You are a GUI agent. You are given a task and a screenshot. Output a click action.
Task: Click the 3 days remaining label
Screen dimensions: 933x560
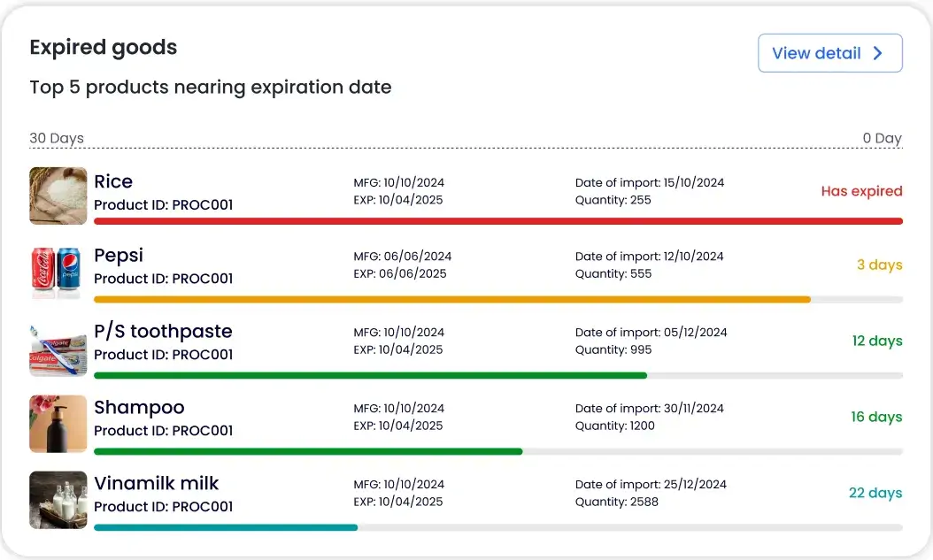[880, 265]
